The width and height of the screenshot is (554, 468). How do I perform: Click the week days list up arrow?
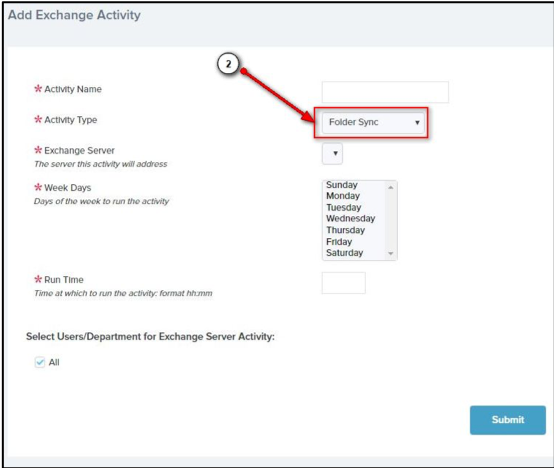tap(391, 187)
